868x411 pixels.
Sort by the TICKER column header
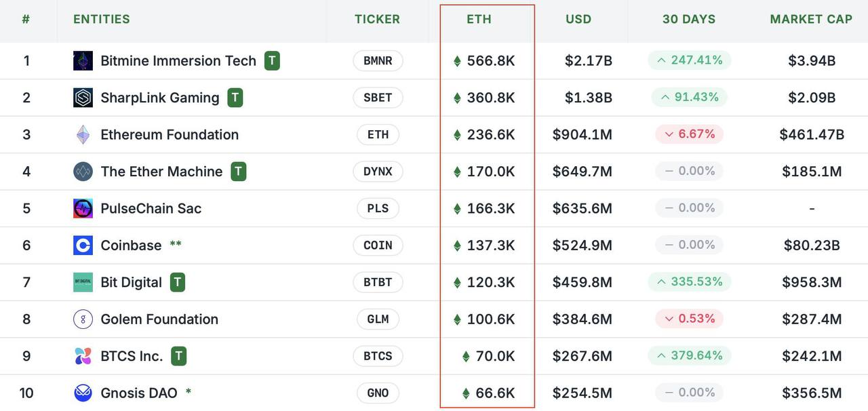coord(377,19)
